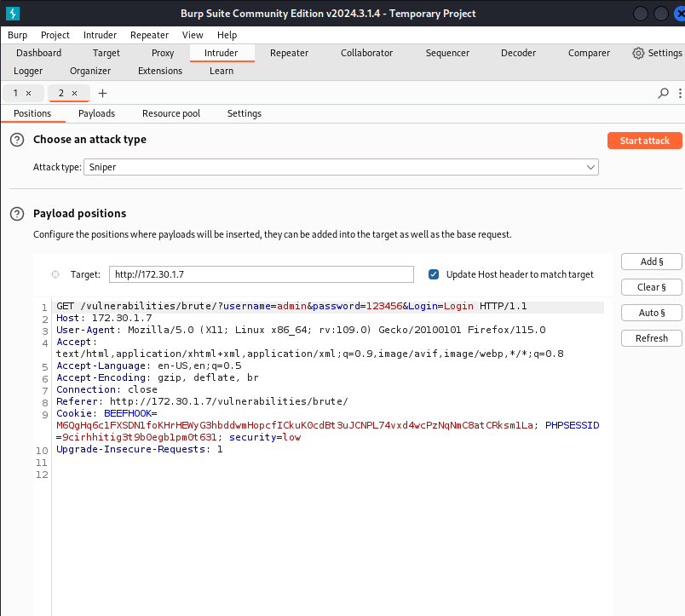This screenshot has width=685, height=616.
Task: Switch to the Logger tab
Action: pos(28,71)
